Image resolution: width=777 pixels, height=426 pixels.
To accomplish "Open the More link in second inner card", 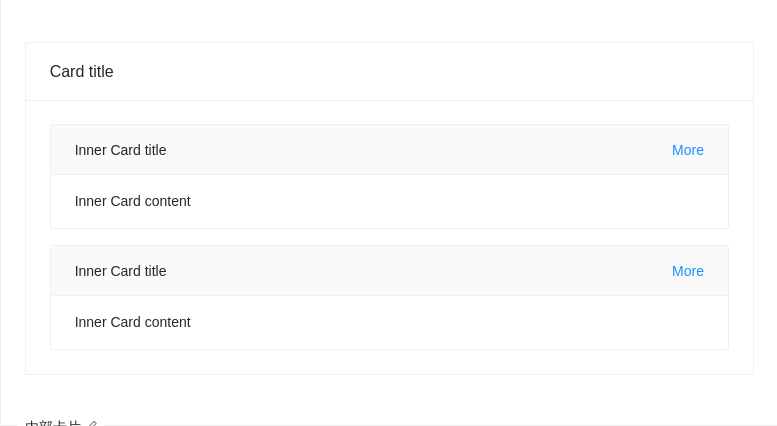I will pos(687,271).
